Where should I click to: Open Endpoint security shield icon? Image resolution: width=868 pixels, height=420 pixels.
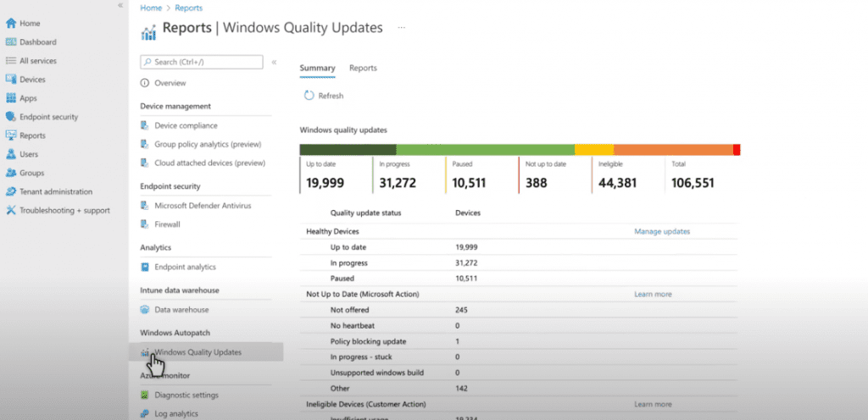pyautogui.click(x=10, y=117)
